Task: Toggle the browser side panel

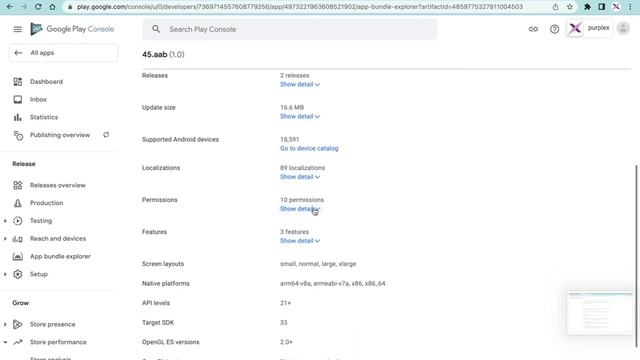Action: point(602,7)
